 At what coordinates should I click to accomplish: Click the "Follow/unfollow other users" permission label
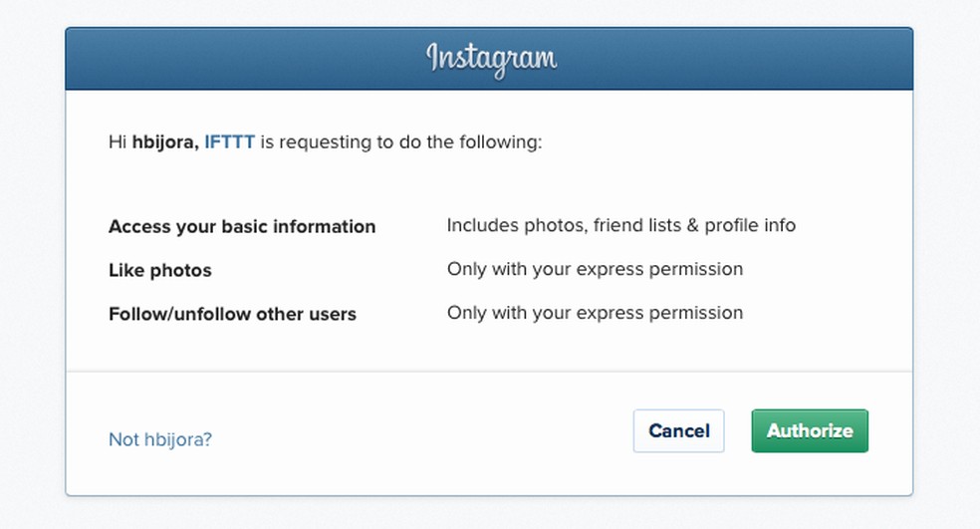[232, 314]
